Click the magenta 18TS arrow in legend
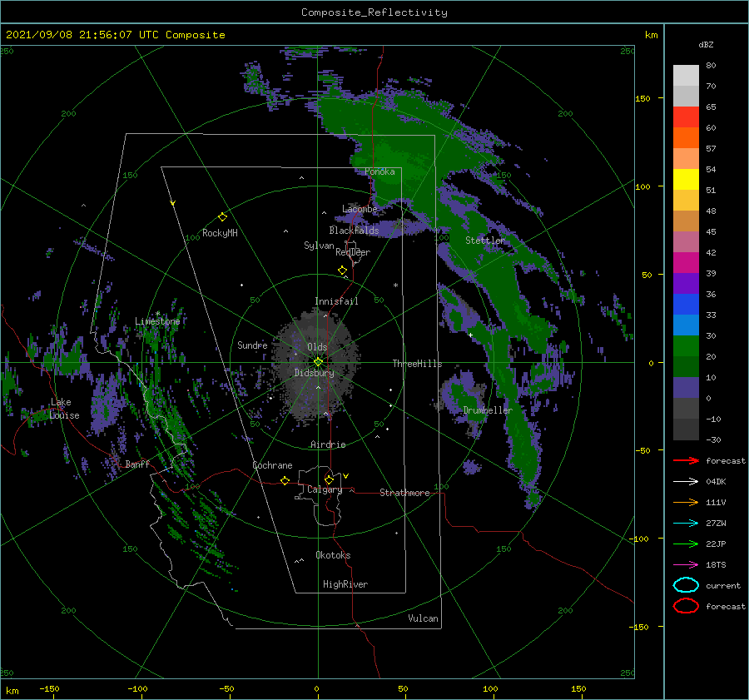The height and width of the screenshot is (700, 749). point(686,565)
